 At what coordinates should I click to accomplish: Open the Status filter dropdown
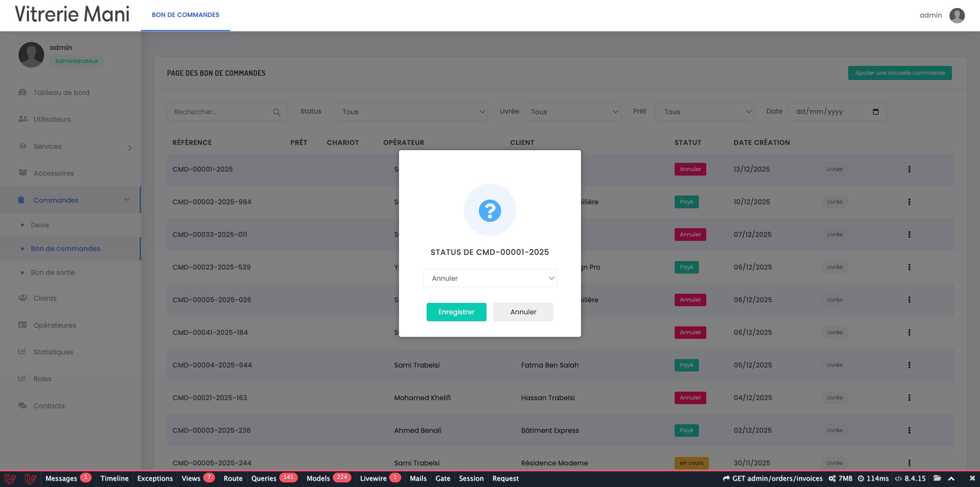(410, 112)
